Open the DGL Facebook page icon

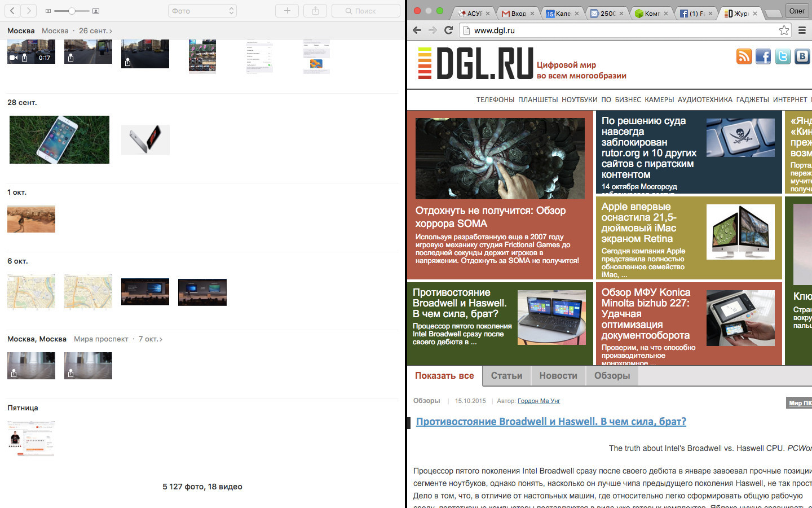(x=763, y=56)
